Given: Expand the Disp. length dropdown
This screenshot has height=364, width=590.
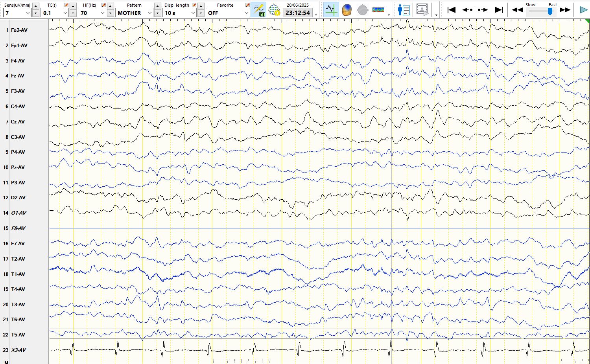Looking at the screenshot, I should (x=193, y=13).
